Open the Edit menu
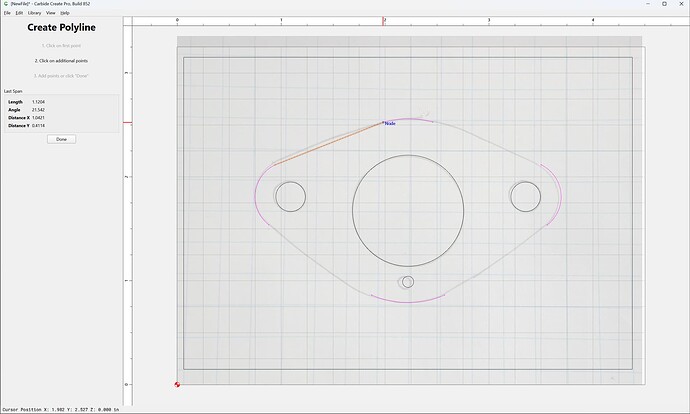The width and height of the screenshot is (690, 414). point(19,13)
